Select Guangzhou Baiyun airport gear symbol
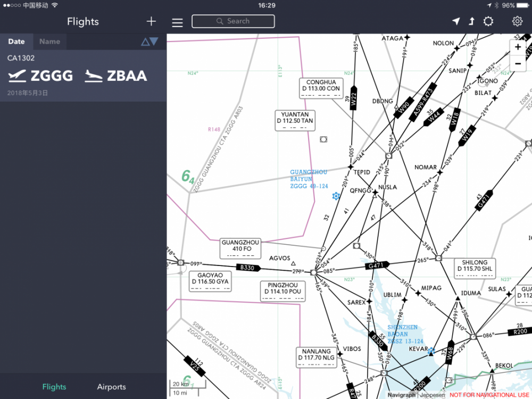Viewport: 532px width, 399px height. click(x=336, y=196)
